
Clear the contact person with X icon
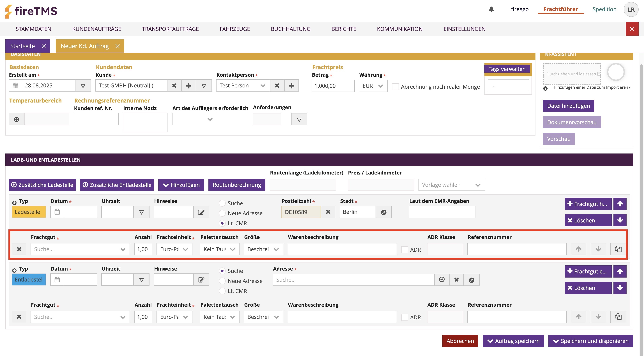(x=277, y=86)
